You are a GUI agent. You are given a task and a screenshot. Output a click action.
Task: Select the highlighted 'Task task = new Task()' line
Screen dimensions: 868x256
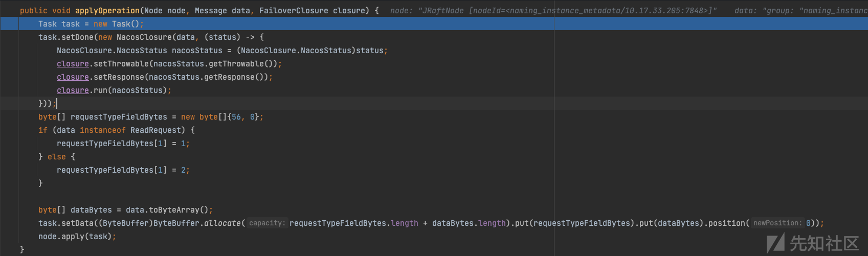[434, 24]
